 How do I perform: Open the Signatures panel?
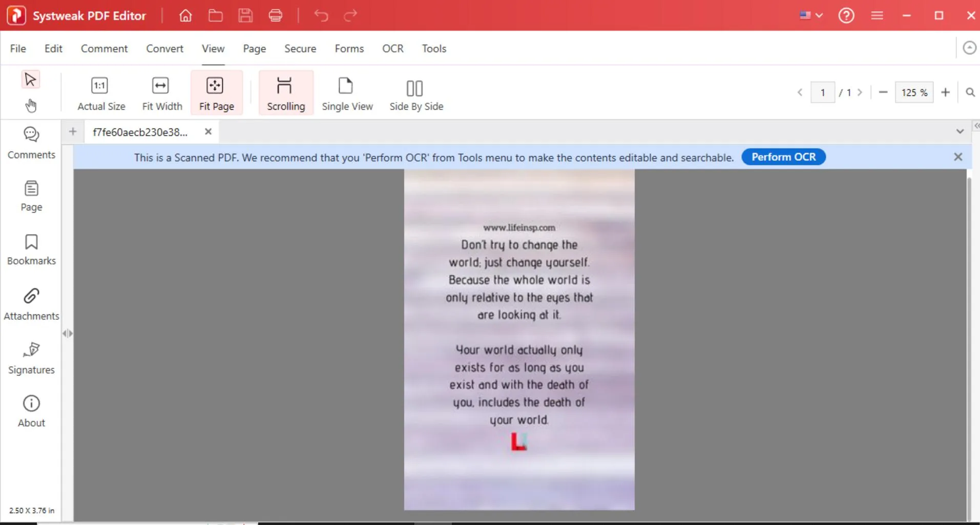(31, 359)
